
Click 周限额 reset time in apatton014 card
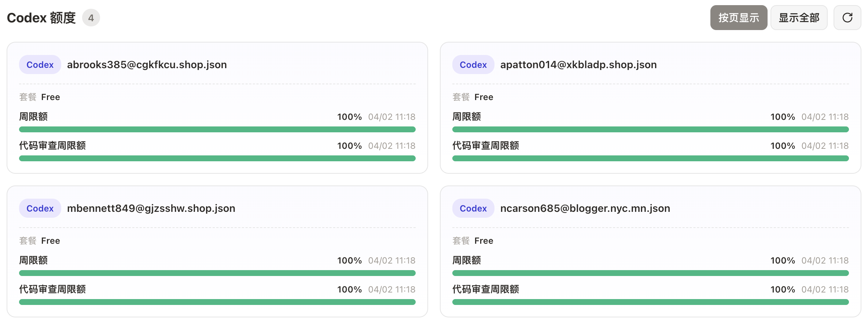click(x=825, y=117)
